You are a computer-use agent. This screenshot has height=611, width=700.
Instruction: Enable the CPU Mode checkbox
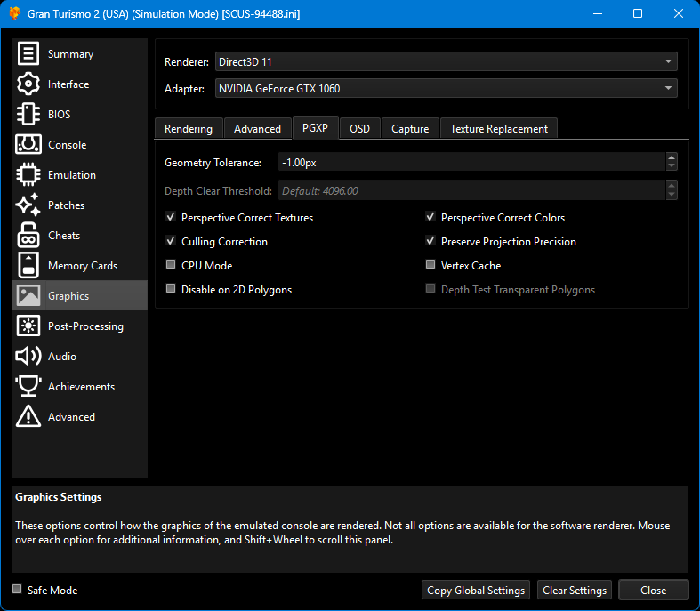coord(171,266)
